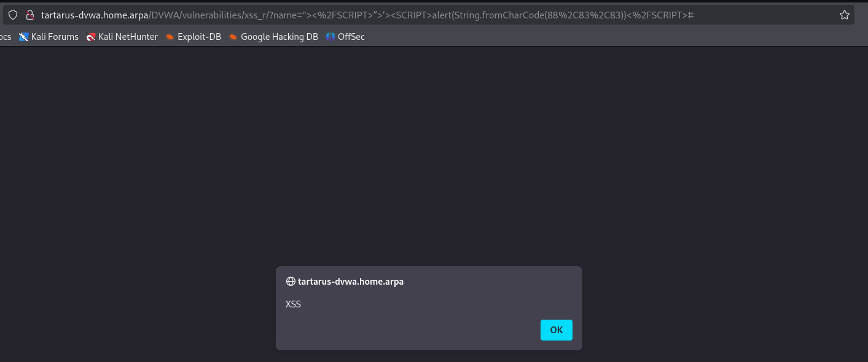Click the XSS message text in the dialog
Image resolution: width=868 pixels, height=362 pixels.
point(294,304)
